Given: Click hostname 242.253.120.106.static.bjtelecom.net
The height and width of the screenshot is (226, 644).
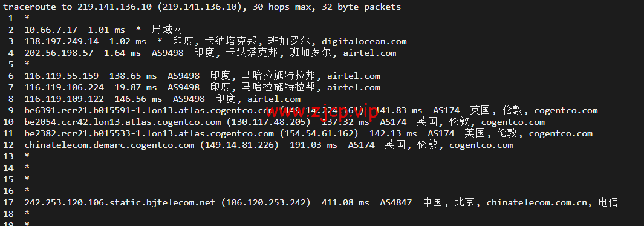Looking at the screenshot, I should tap(120, 202).
